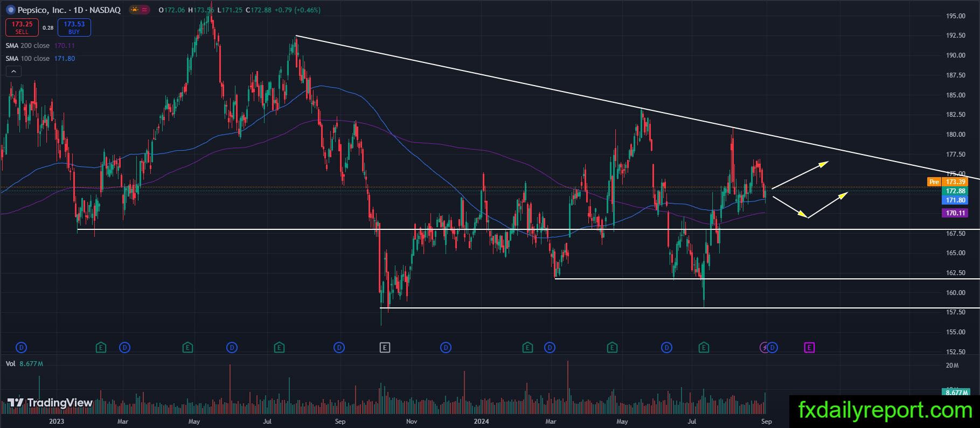Click the open value O172.06
Viewport: 980px width, 428px height.
[x=171, y=10]
